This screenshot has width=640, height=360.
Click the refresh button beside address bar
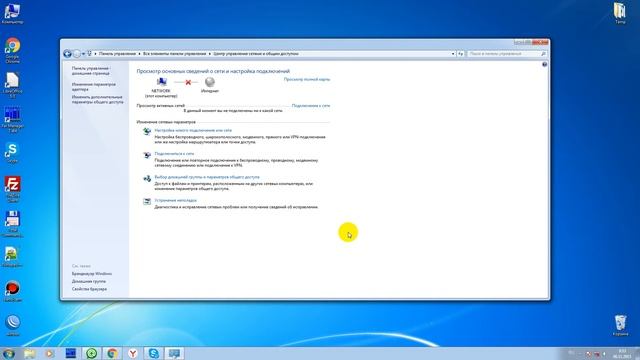tap(460, 54)
